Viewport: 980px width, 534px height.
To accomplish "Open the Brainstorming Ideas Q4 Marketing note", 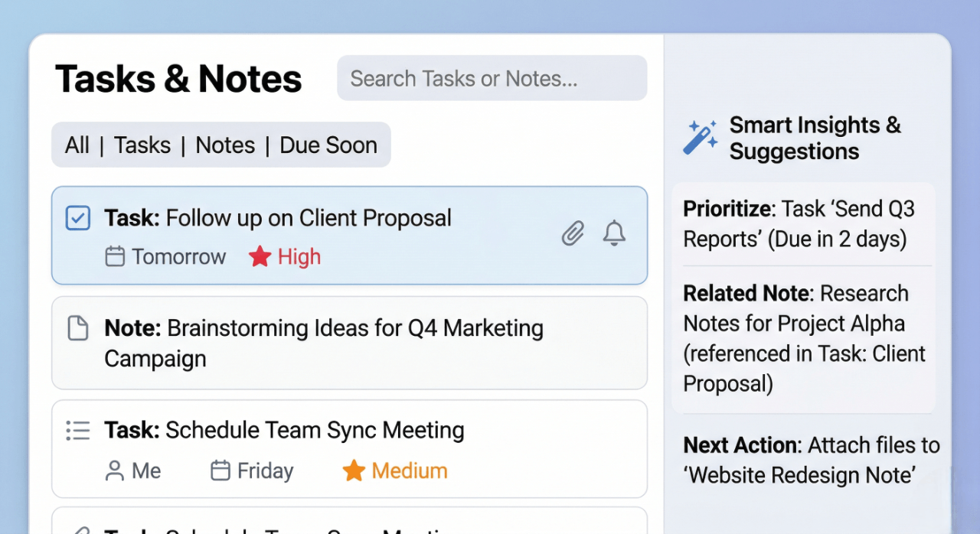I will pyautogui.click(x=348, y=343).
